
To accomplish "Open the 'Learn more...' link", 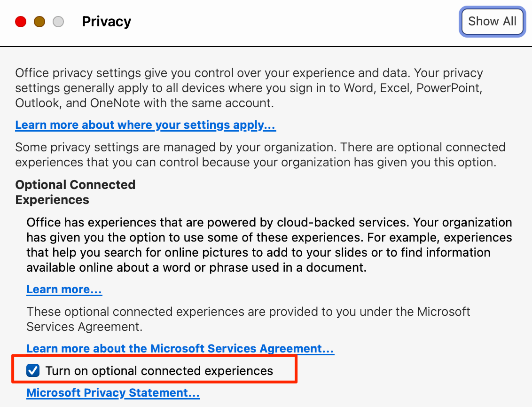I will (64, 290).
